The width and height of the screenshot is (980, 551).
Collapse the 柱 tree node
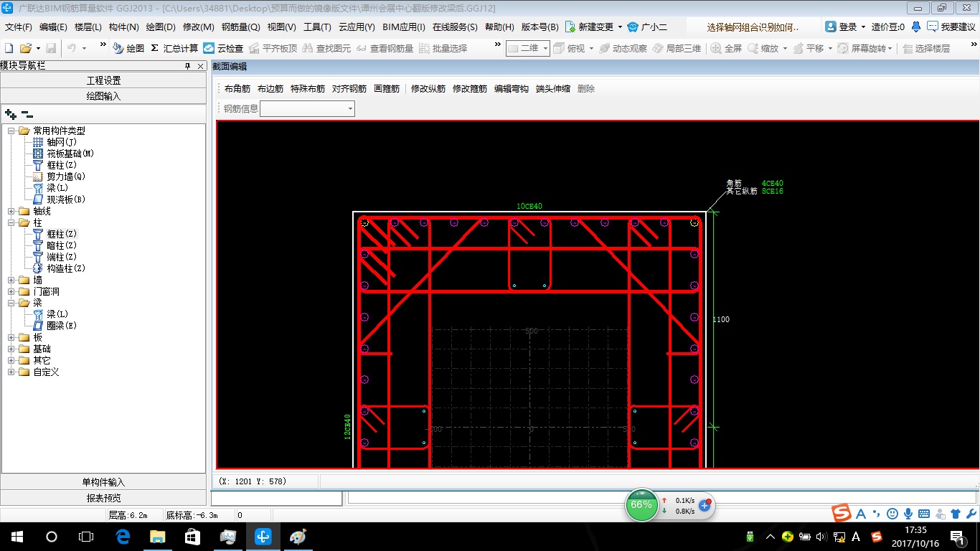(11, 222)
